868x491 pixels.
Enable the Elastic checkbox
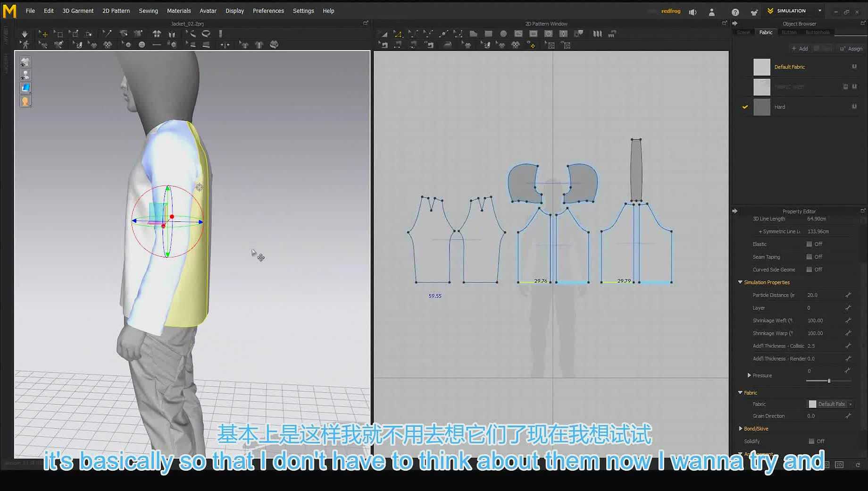(809, 244)
